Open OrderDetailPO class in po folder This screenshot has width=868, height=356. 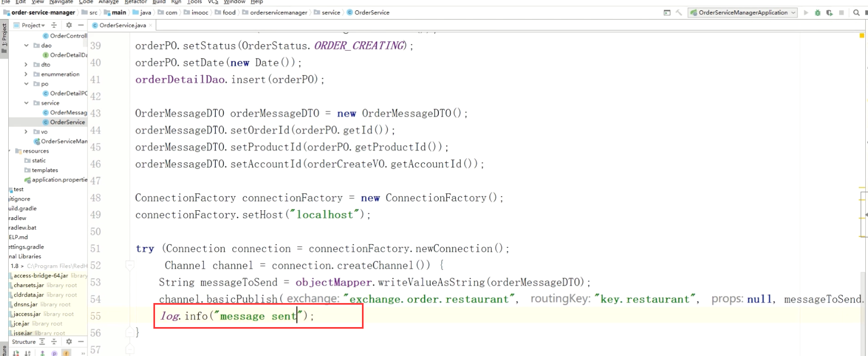point(64,93)
